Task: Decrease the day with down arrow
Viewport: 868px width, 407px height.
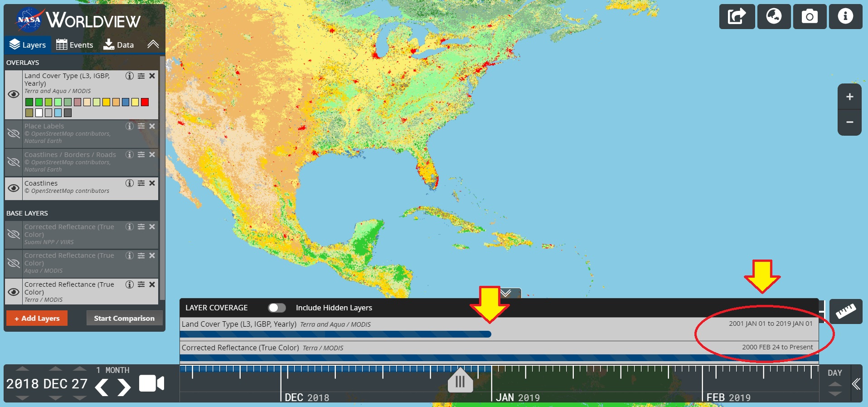Action: (79, 398)
